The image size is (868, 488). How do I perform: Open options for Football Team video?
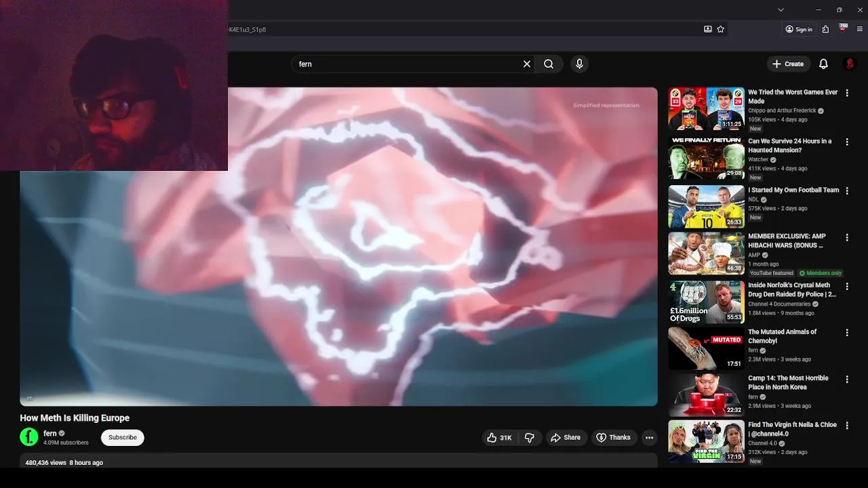(x=847, y=191)
